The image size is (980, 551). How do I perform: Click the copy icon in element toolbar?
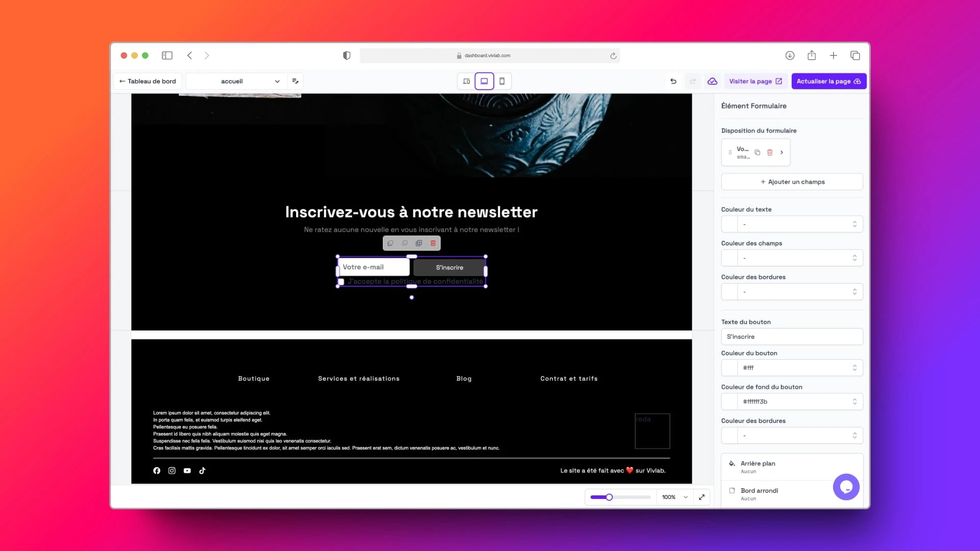pos(390,243)
